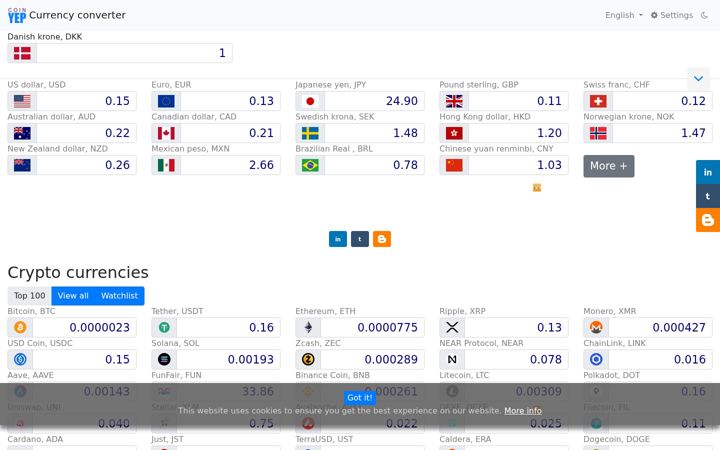Image resolution: width=720 pixels, height=450 pixels.
Task: Click the Pound sterling flag icon
Action: 454,101
